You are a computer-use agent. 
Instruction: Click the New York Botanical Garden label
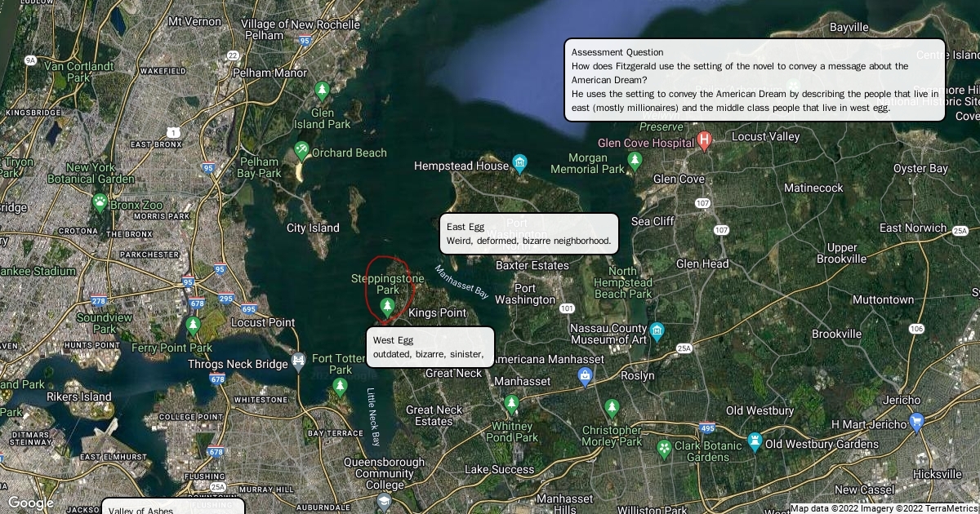[91, 173]
